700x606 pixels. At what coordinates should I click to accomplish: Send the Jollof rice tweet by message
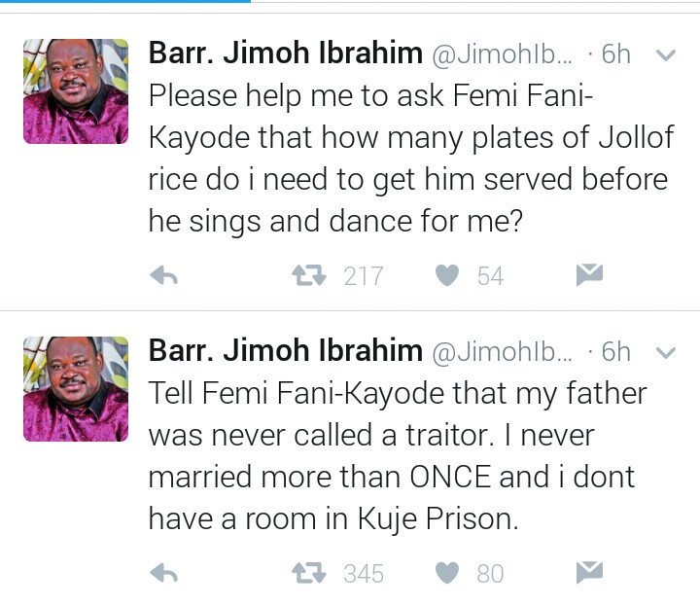tap(589, 276)
